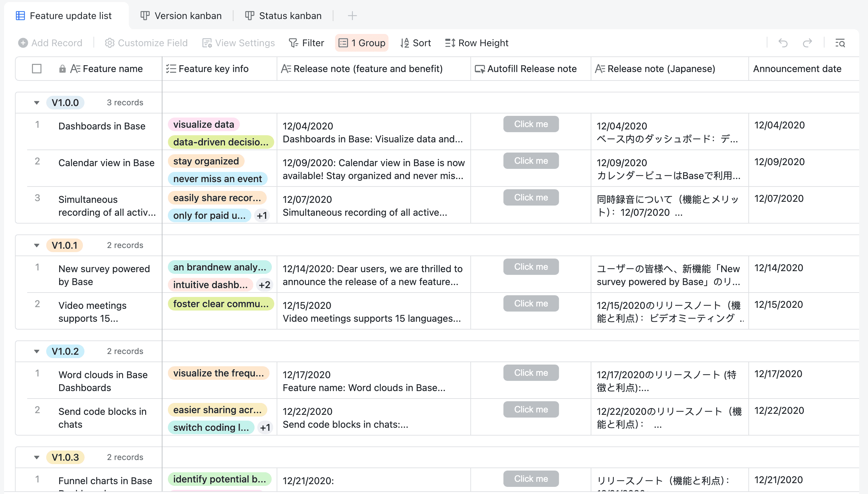Click the redo arrow icon

808,43
